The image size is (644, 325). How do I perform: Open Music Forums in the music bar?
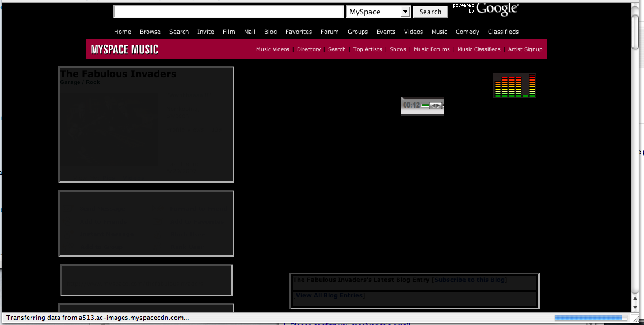click(x=432, y=49)
